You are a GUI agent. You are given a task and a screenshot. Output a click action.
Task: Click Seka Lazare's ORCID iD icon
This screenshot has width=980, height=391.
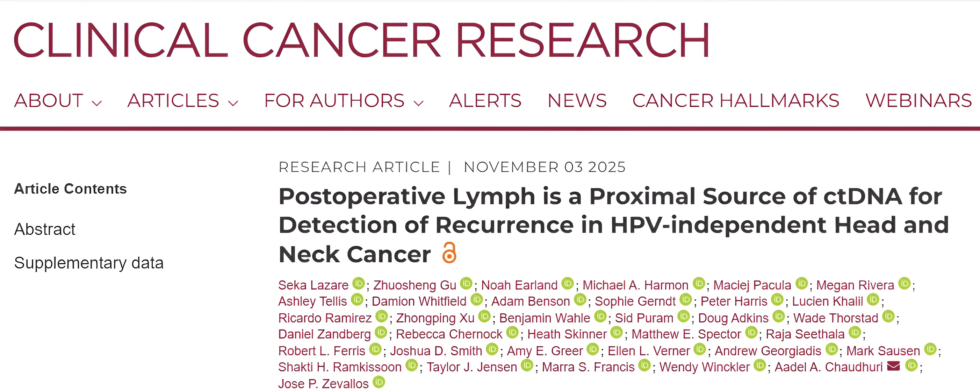358,284
